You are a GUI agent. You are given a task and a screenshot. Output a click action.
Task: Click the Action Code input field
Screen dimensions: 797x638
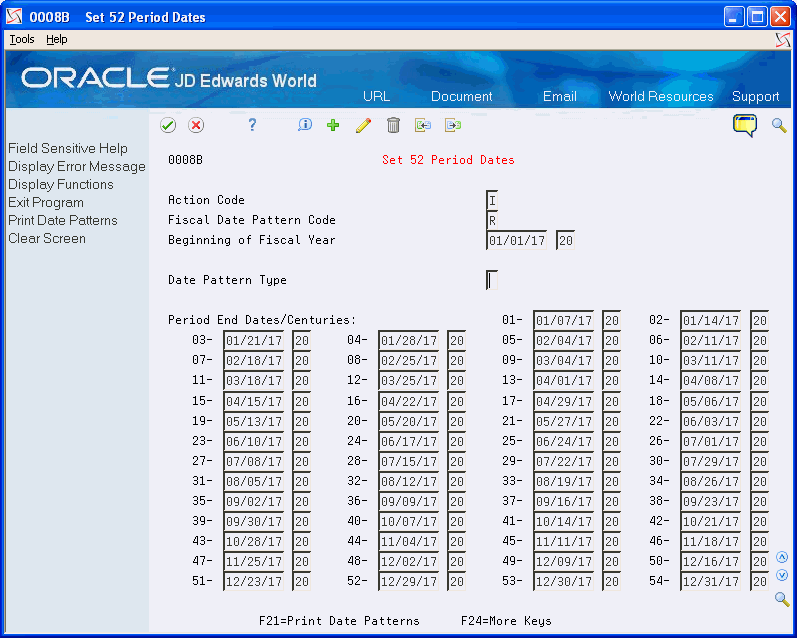[x=492, y=200]
